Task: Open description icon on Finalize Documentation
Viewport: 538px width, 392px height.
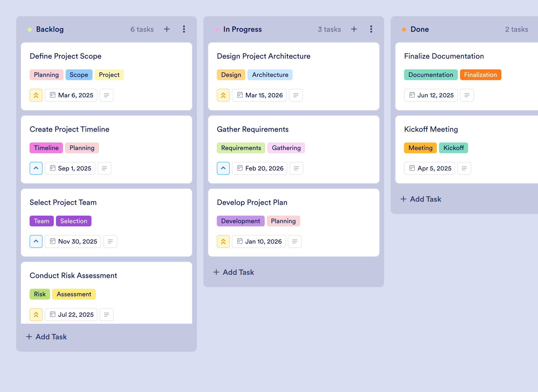Action: tap(467, 95)
